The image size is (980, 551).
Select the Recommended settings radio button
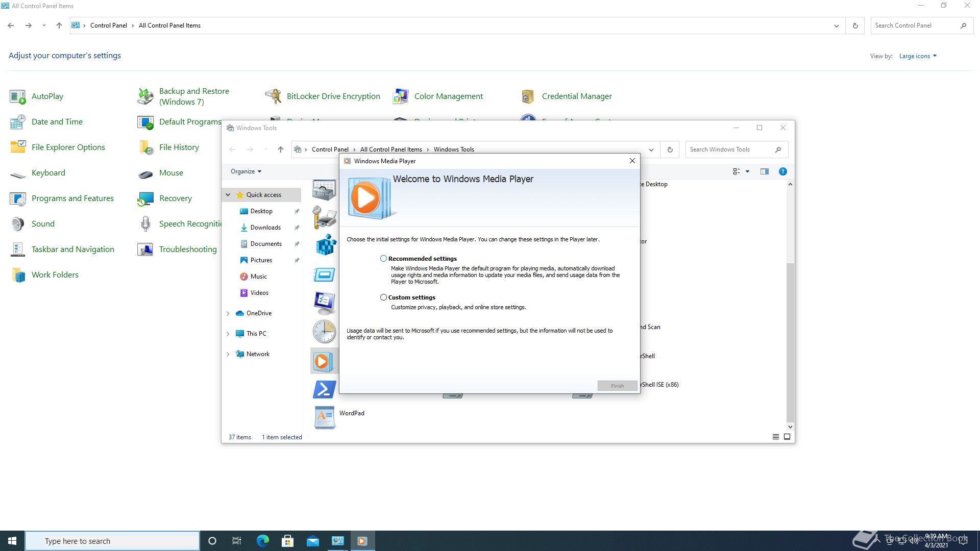383,259
